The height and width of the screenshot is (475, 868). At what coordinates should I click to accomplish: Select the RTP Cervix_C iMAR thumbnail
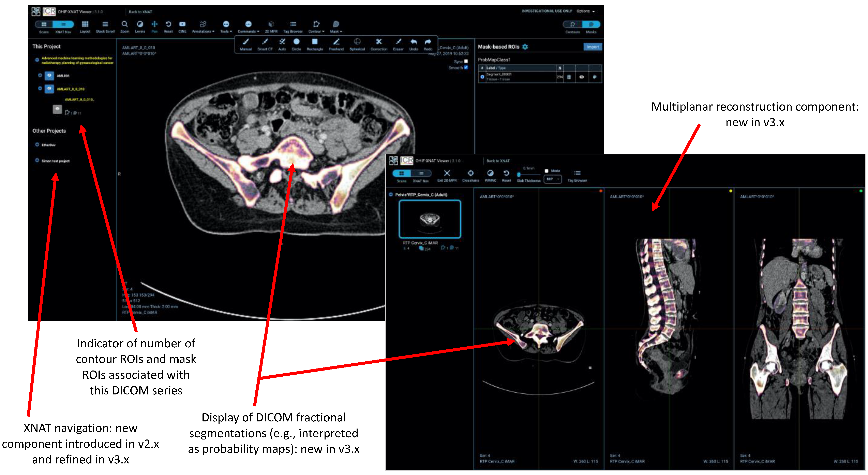pyautogui.click(x=430, y=219)
